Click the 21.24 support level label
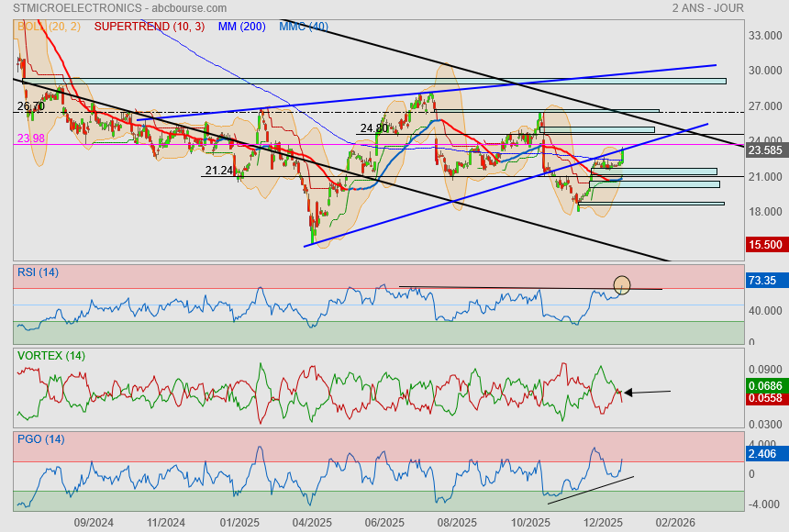 218,171
